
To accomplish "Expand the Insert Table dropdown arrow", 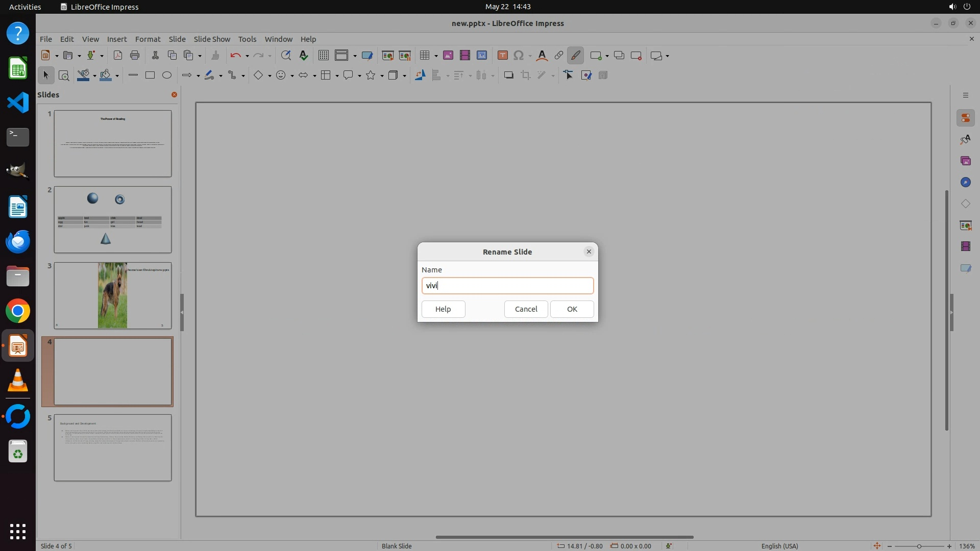I will coord(436,56).
